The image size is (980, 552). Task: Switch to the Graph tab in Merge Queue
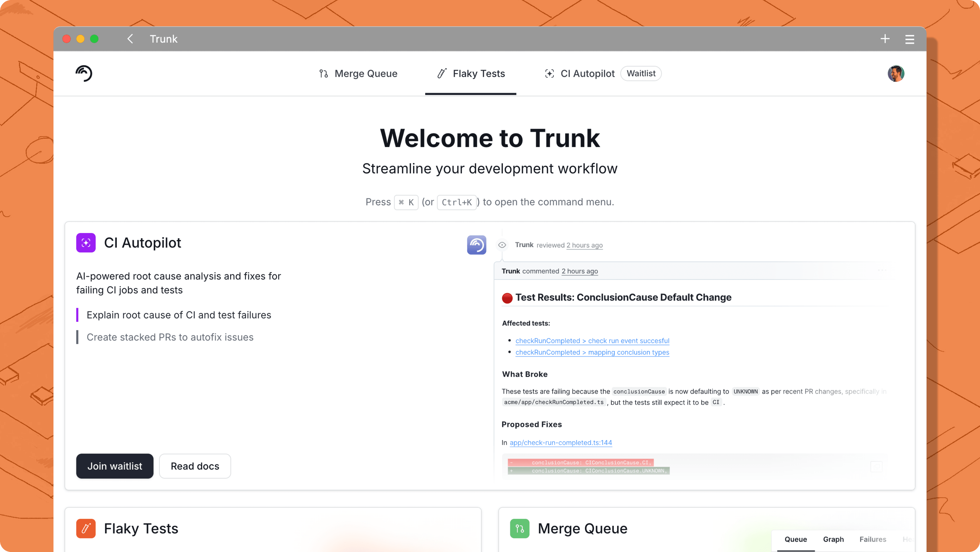click(x=833, y=539)
